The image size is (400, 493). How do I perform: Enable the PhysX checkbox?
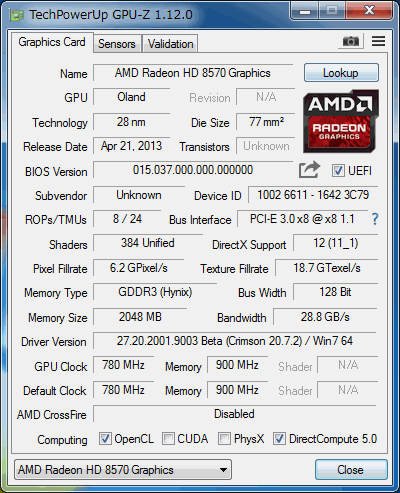coord(224,439)
